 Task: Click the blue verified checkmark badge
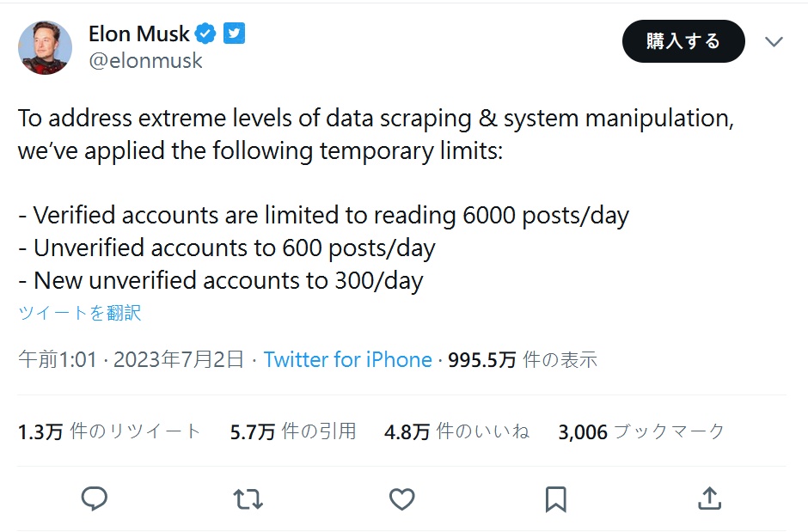pos(206,34)
